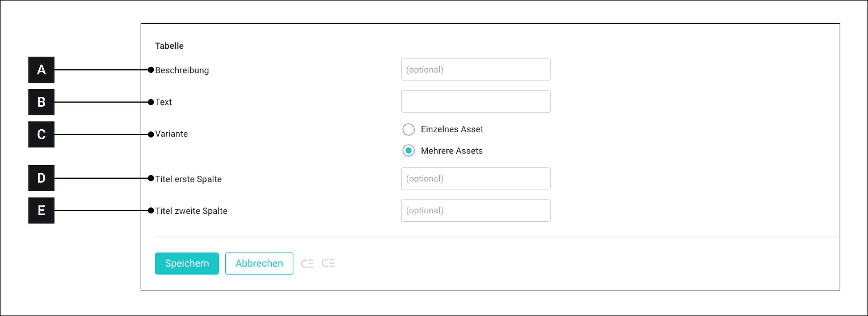
Task: Click the Titel erste Spalte label text
Action: click(x=188, y=179)
